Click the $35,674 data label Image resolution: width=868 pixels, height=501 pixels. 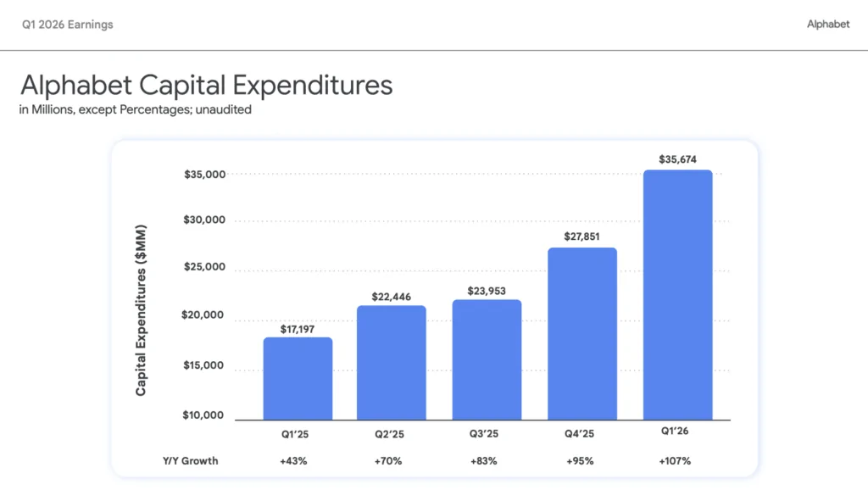pos(677,159)
